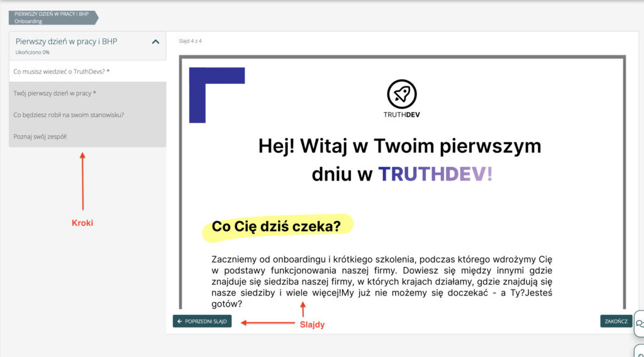Open the chat bubbles floating widget
Image resolution: width=644 pixels, height=357 pixels.
coord(638,324)
